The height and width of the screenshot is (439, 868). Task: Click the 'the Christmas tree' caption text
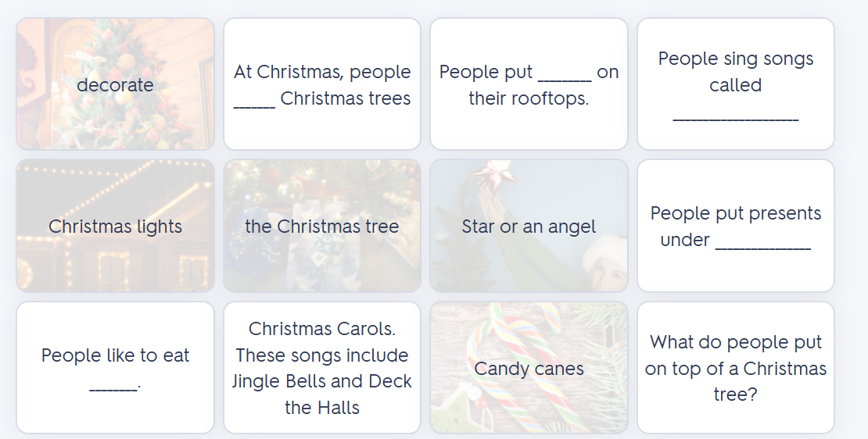[x=322, y=226]
